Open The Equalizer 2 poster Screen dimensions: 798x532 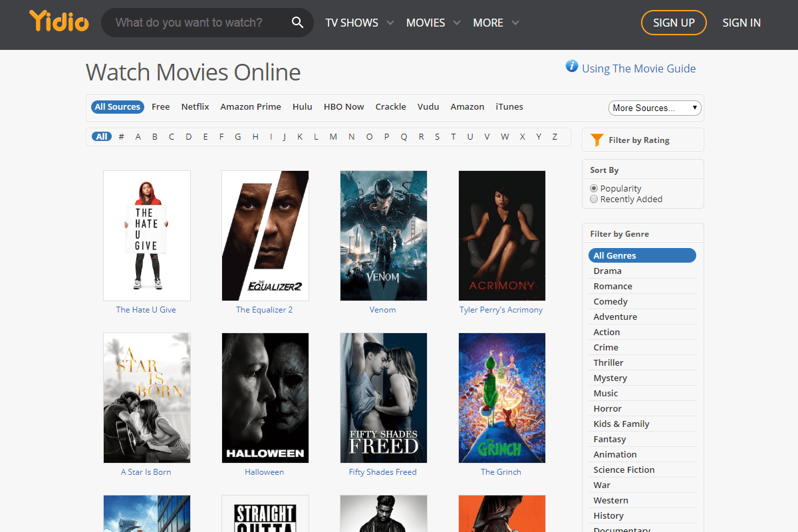(265, 235)
